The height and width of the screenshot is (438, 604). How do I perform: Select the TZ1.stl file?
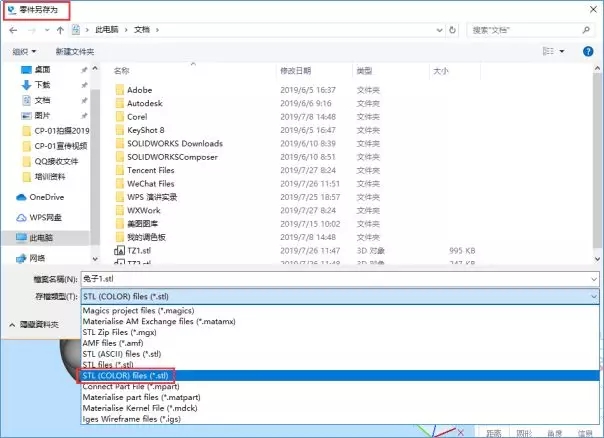tap(139, 251)
